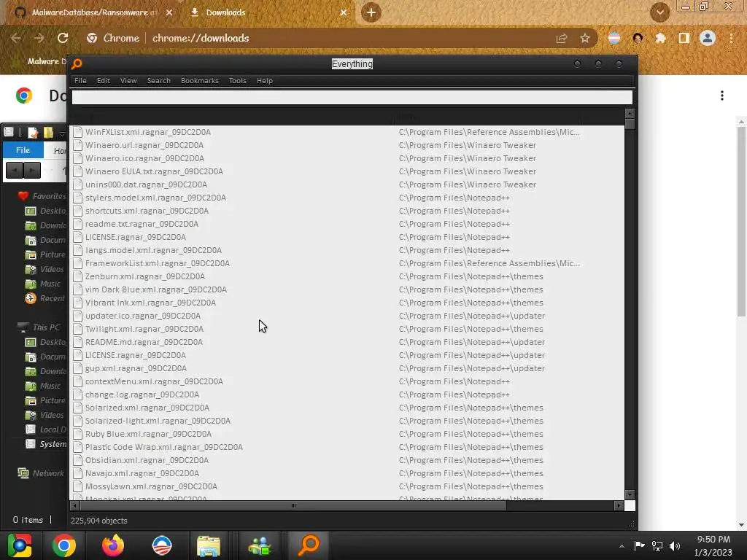Open the tab search dropdown chevron
Viewport: 747px width, 560px height.
(x=659, y=12)
